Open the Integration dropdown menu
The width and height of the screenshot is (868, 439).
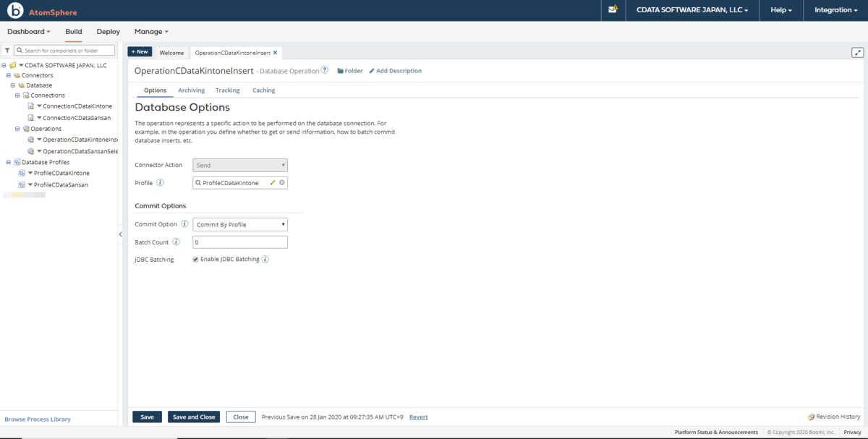(836, 10)
